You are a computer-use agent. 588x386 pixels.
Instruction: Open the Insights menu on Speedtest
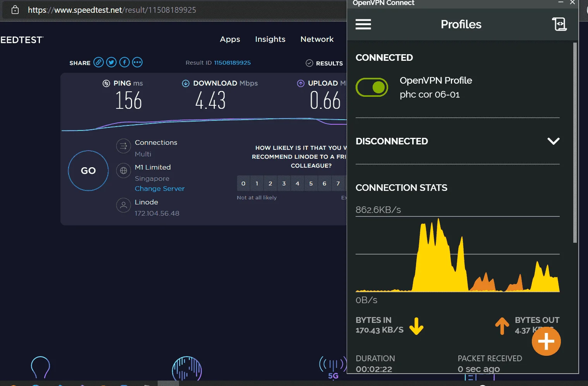(270, 39)
